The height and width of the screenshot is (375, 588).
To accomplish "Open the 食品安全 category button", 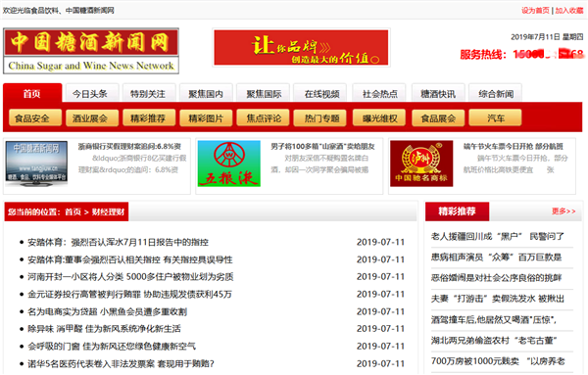I will (32, 118).
